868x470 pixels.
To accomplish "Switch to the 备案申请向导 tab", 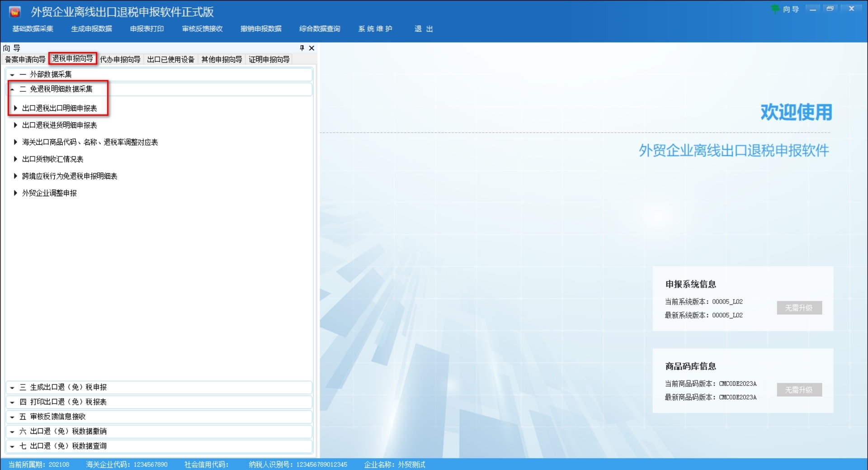I will [x=24, y=59].
